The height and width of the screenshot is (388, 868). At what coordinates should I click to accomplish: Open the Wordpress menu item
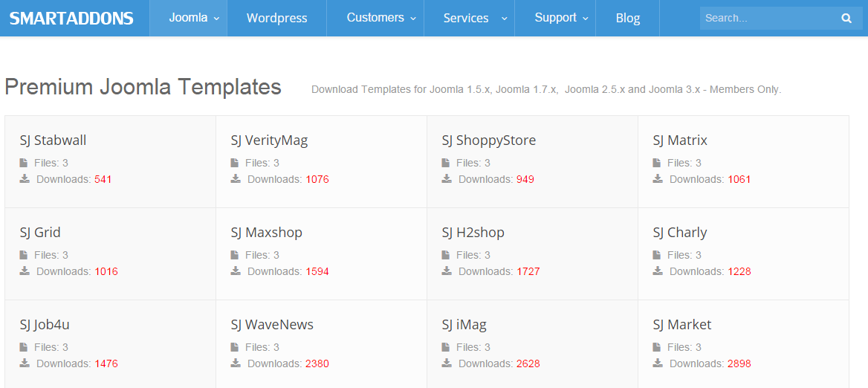click(x=276, y=18)
